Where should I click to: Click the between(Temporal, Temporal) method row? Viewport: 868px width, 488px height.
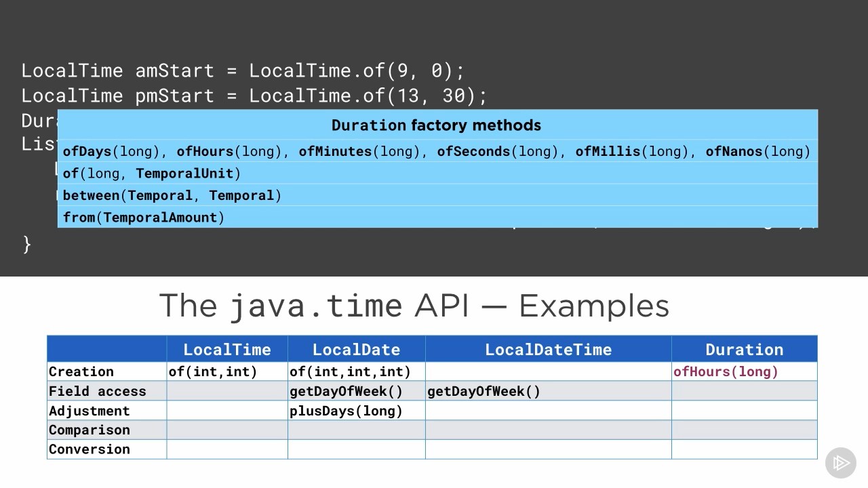click(437, 195)
